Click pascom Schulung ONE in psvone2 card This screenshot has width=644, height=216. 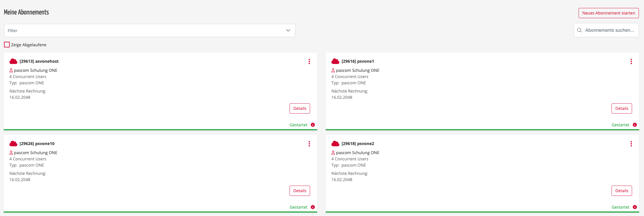click(x=358, y=153)
